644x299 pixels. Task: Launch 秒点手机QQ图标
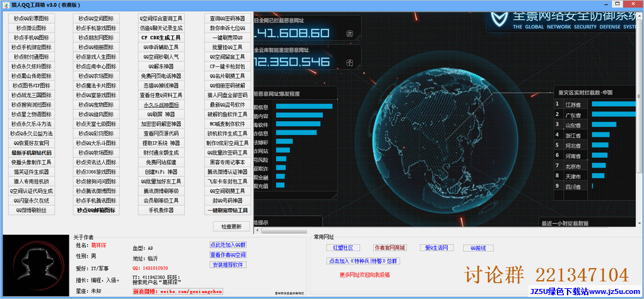[x=31, y=37]
